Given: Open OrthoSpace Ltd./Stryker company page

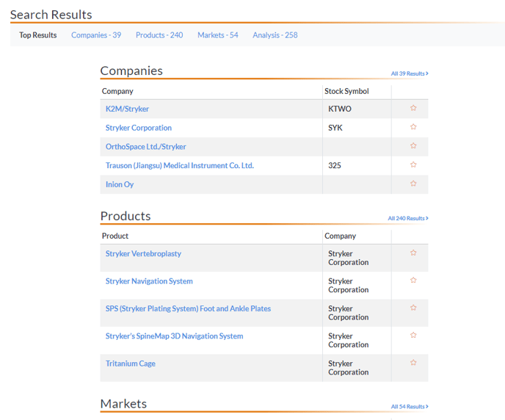Looking at the screenshot, I should tap(146, 147).
